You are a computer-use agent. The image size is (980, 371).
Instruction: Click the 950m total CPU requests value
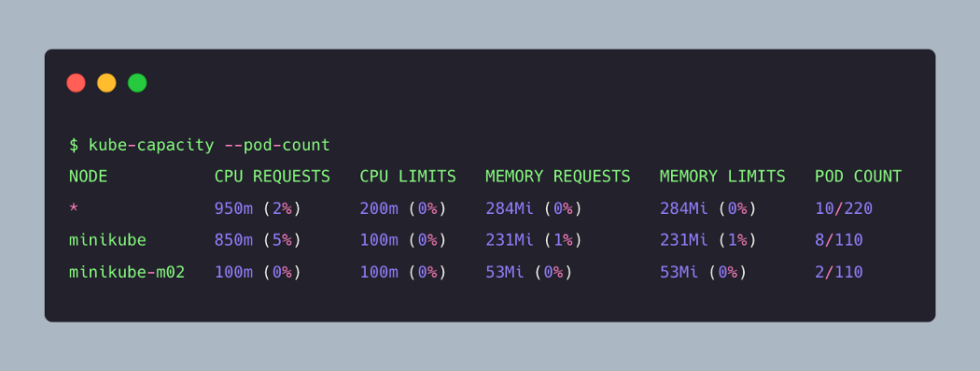233,209
